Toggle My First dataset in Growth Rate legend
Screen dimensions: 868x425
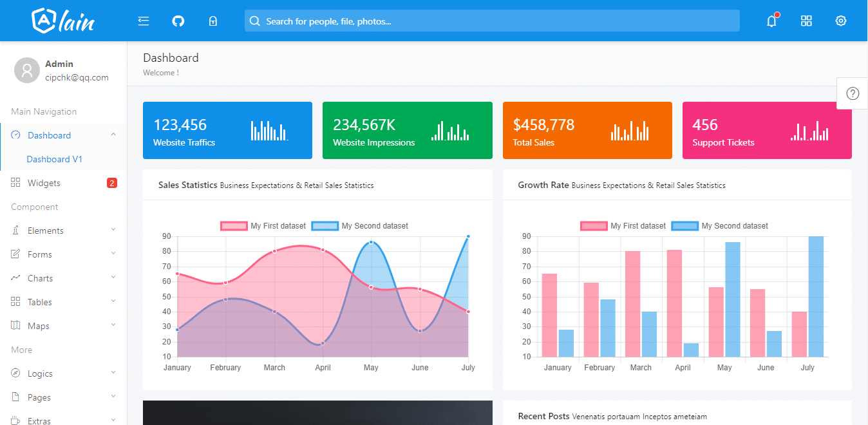tap(623, 226)
